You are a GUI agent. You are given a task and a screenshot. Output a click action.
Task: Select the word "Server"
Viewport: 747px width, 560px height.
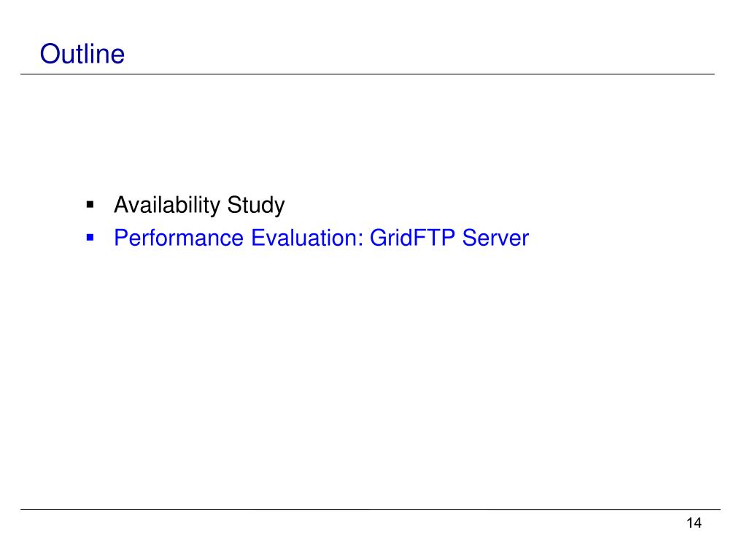point(495,238)
